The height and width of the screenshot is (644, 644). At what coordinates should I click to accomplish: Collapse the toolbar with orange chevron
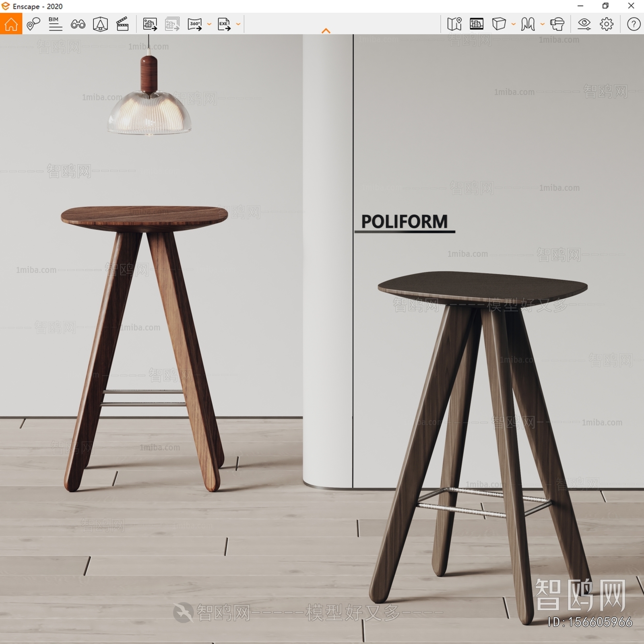(x=326, y=31)
